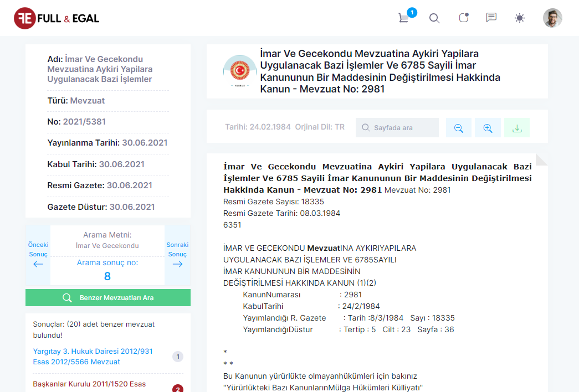Go to next result 'Sonraki Sonuç'
This screenshot has width=579, height=392.
pos(177,255)
